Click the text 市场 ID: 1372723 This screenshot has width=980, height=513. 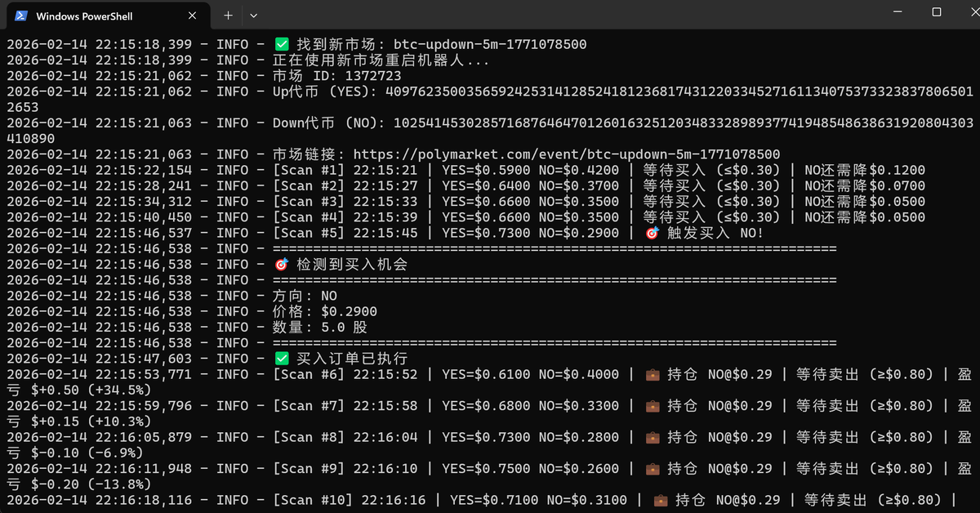[x=337, y=76]
